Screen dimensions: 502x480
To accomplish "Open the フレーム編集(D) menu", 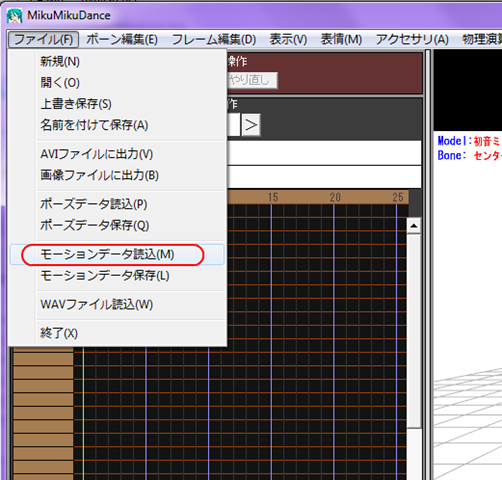I will (x=214, y=40).
